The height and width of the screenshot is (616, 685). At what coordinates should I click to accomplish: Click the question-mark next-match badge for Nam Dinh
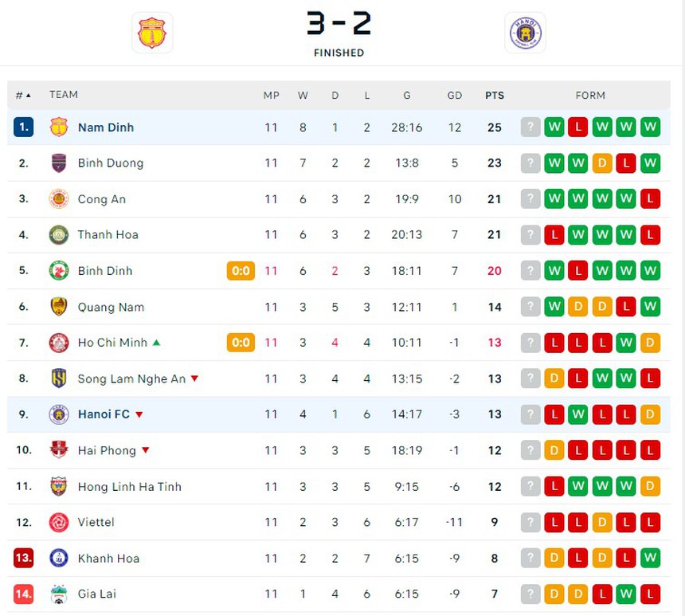tap(530, 128)
